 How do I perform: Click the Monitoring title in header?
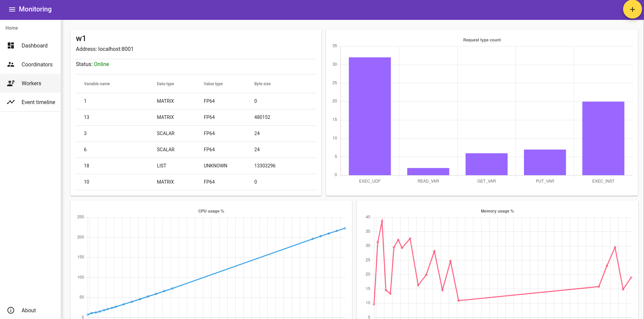(x=35, y=9)
